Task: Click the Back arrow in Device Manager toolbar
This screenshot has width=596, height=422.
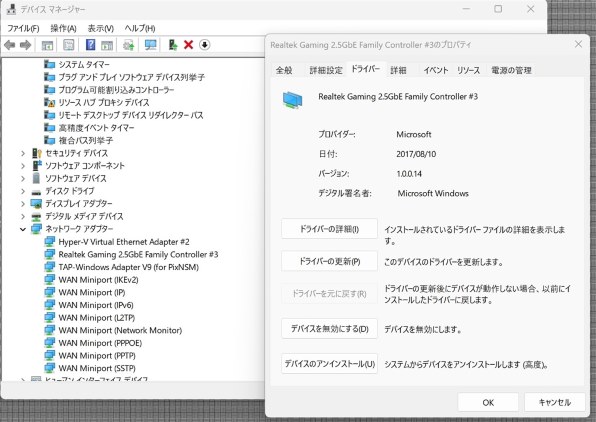Action: pos(10,45)
